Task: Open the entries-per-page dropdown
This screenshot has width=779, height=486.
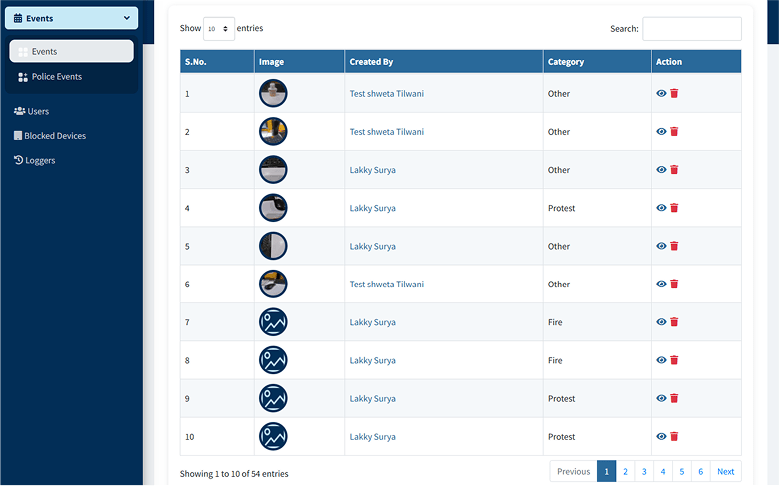Action: pos(219,29)
